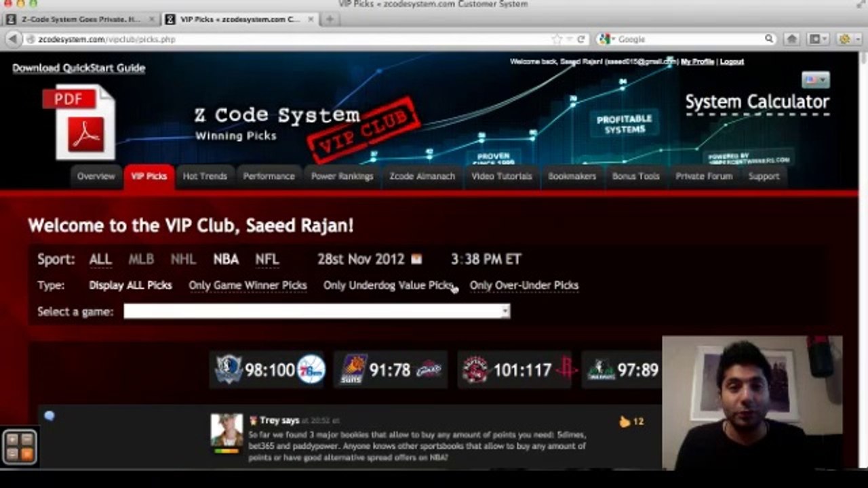Open the four-square widget in the bottom-left corner
Screen dimensions: 868x488
pos(19,447)
